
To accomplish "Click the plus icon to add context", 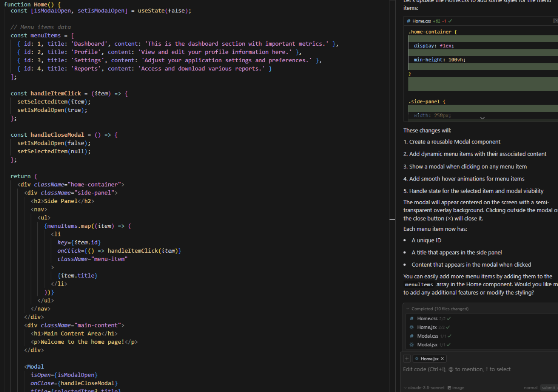I will tap(407, 359).
